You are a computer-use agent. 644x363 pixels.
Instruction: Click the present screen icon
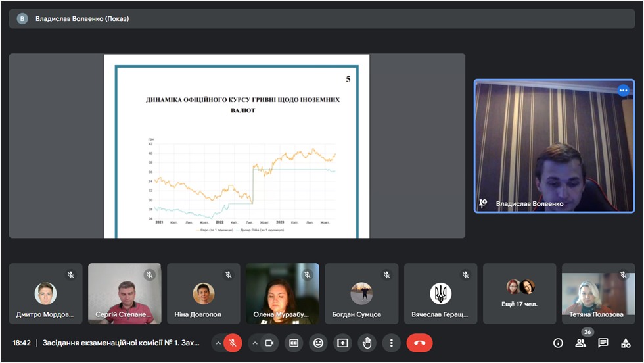click(x=342, y=343)
